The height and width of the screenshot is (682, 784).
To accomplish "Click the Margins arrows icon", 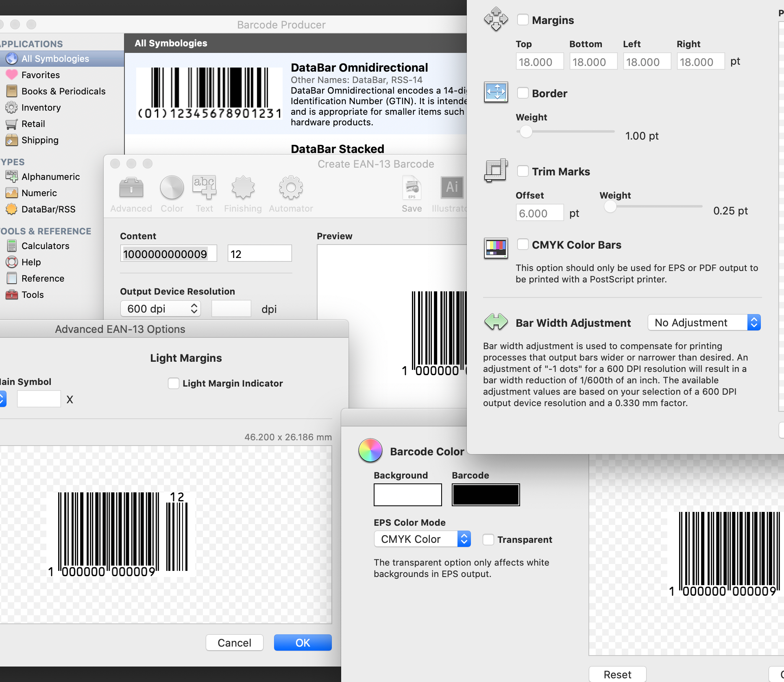I will (x=496, y=19).
